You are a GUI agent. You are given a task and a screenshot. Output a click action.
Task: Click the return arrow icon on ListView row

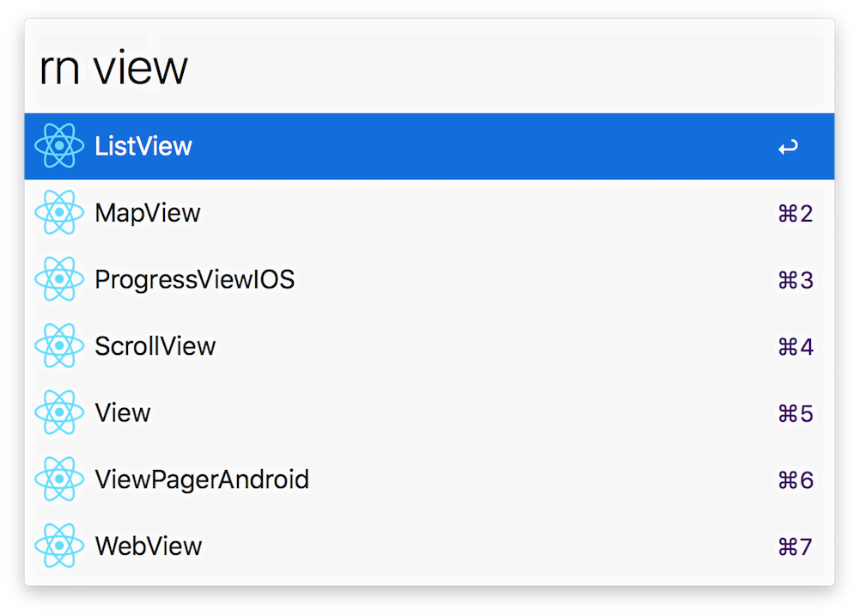coord(788,148)
